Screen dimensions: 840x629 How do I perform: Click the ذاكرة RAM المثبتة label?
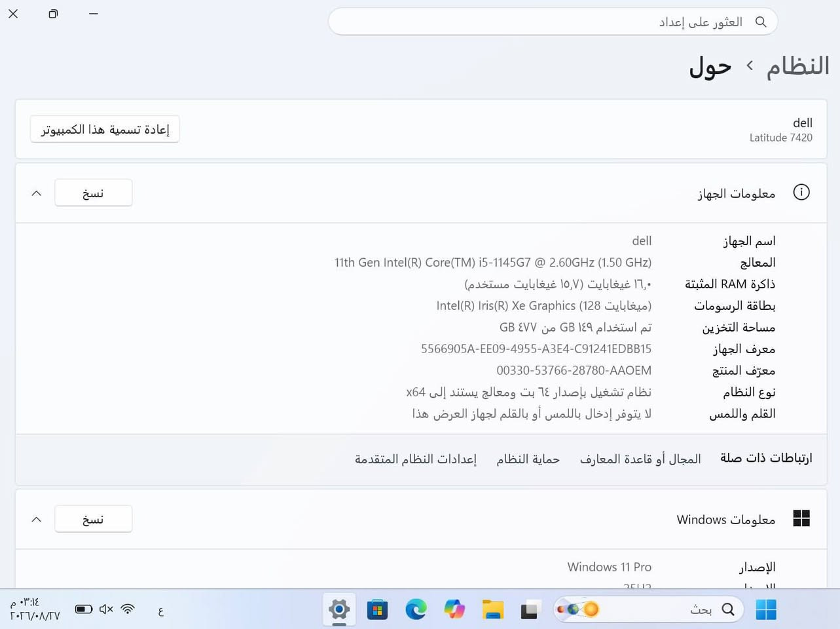[x=730, y=284]
